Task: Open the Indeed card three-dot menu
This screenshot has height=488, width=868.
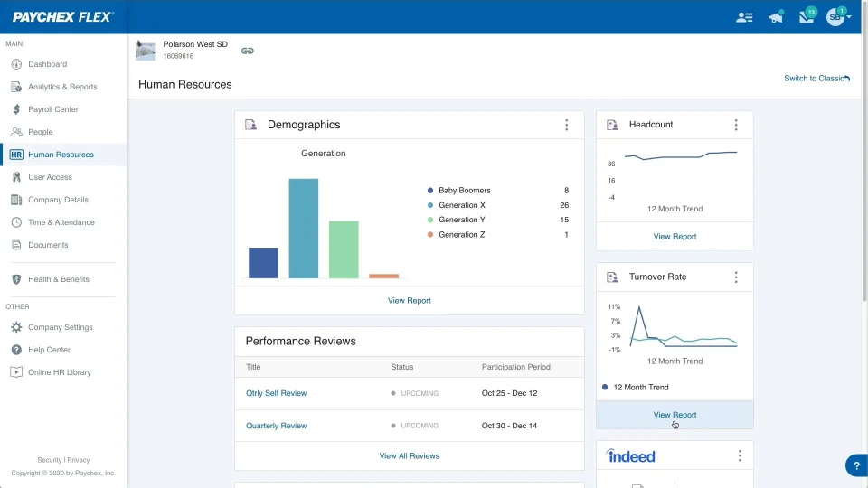Action: tap(740, 455)
